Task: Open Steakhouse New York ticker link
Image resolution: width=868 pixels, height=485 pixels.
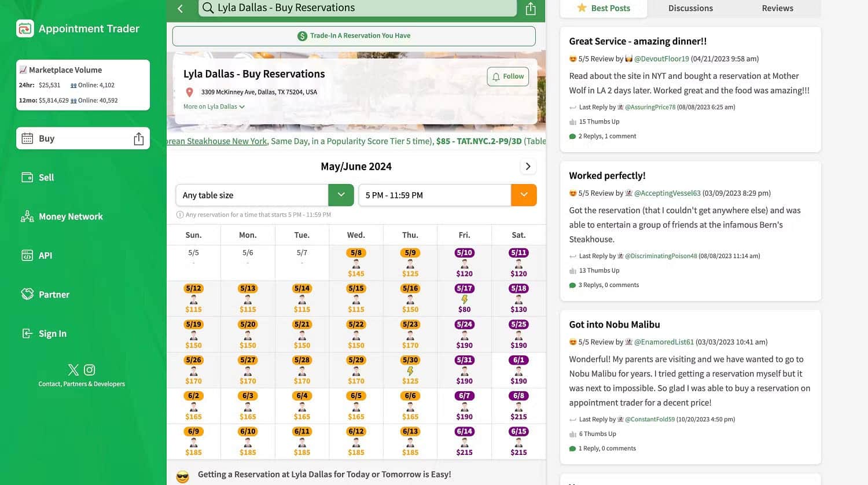Action: [x=217, y=141]
